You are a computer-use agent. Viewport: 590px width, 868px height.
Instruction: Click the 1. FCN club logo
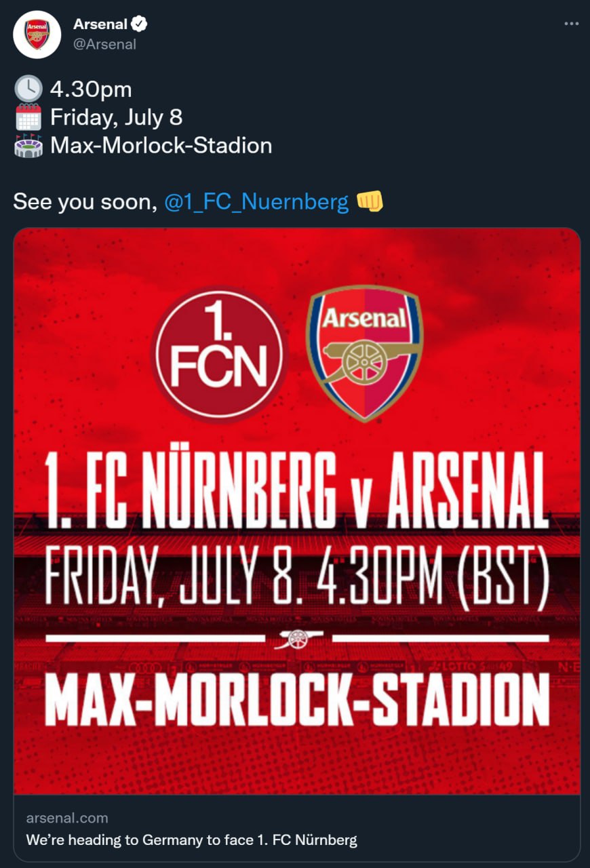tap(219, 353)
